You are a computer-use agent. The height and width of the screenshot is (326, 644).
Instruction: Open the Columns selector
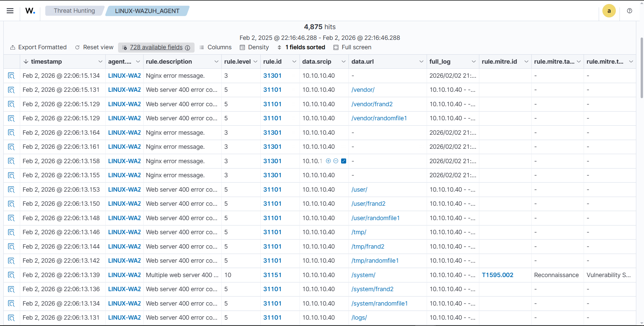[215, 47]
